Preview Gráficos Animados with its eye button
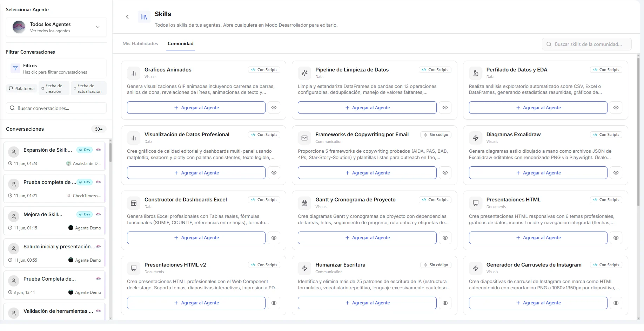The height and width of the screenshot is (331, 644). tap(274, 108)
